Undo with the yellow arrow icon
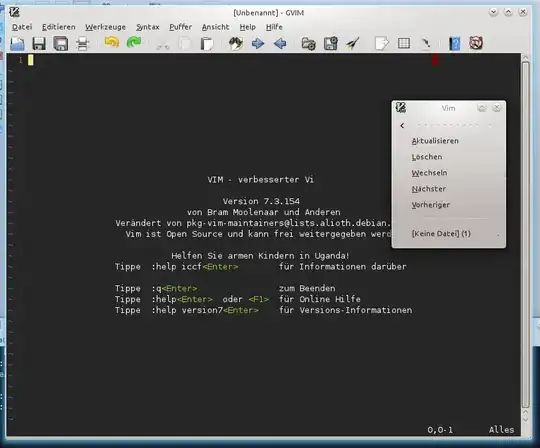 click(112, 43)
